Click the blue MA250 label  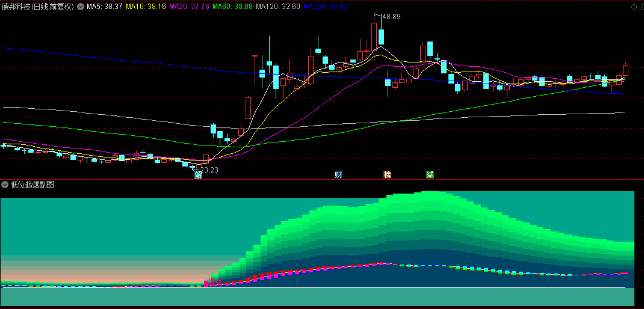click(x=324, y=7)
